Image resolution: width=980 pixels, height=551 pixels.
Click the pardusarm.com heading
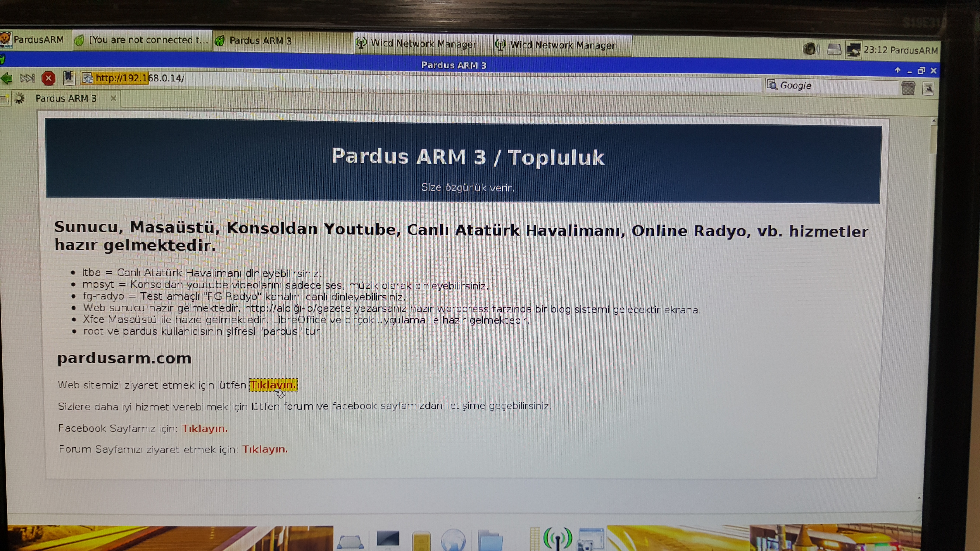click(x=124, y=358)
